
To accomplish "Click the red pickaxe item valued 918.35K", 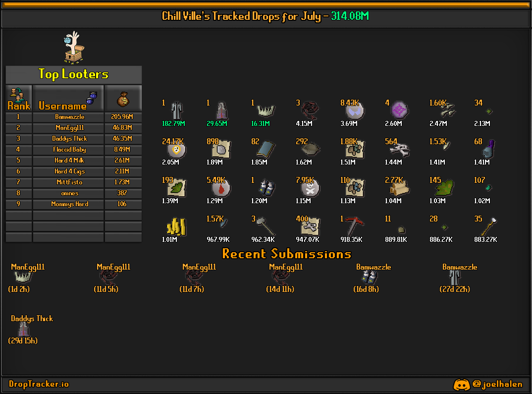I will (354, 226).
